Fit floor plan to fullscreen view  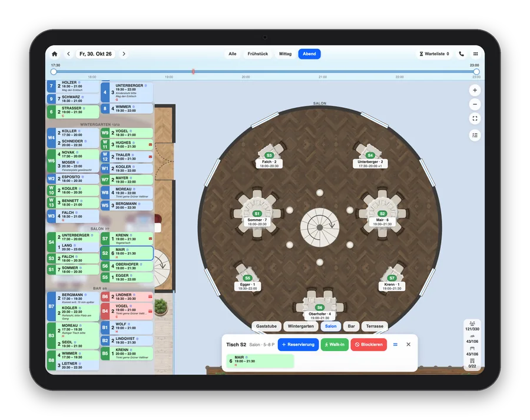(x=475, y=118)
